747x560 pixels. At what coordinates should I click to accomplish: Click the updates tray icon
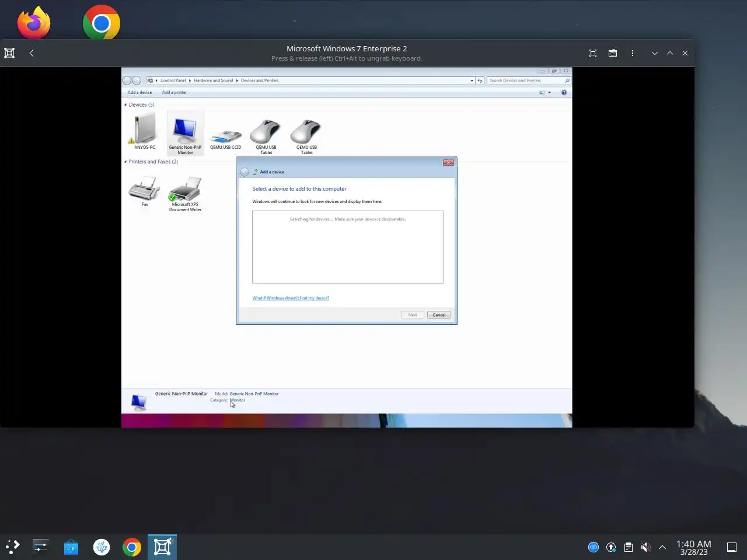coord(611,547)
